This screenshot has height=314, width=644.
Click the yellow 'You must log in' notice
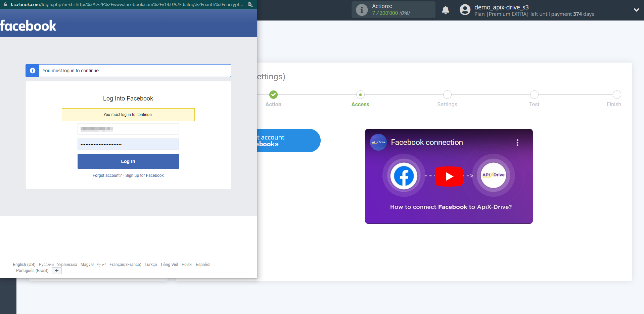tap(128, 115)
